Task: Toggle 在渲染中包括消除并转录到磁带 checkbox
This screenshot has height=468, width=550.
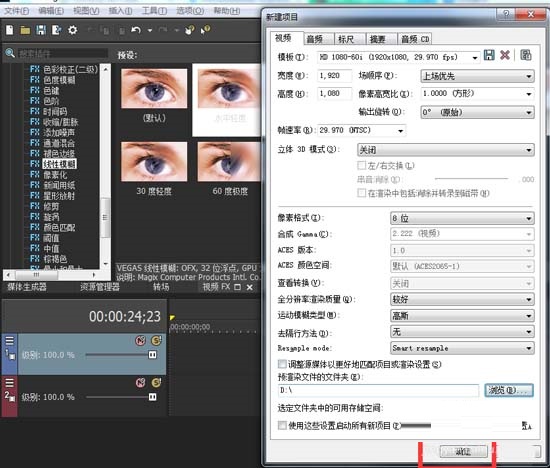Action: point(361,193)
